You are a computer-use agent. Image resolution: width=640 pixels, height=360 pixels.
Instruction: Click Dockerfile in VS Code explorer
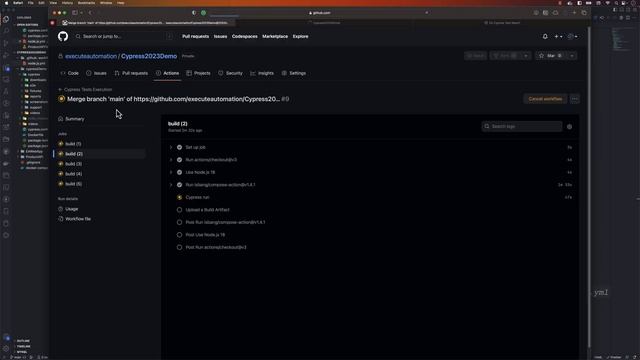[36, 135]
